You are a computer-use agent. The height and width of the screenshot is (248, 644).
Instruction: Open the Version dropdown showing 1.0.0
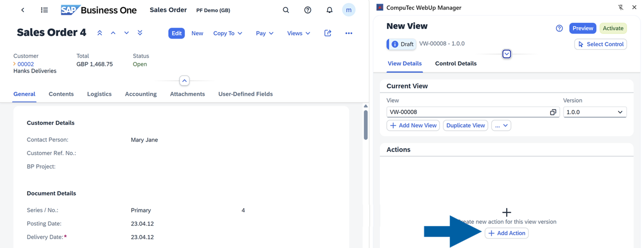tap(595, 112)
